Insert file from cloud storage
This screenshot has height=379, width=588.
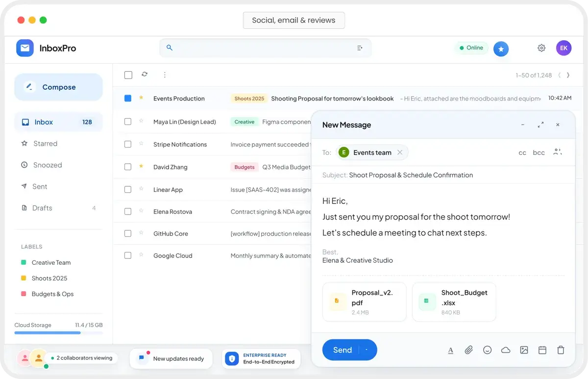click(506, 350)
